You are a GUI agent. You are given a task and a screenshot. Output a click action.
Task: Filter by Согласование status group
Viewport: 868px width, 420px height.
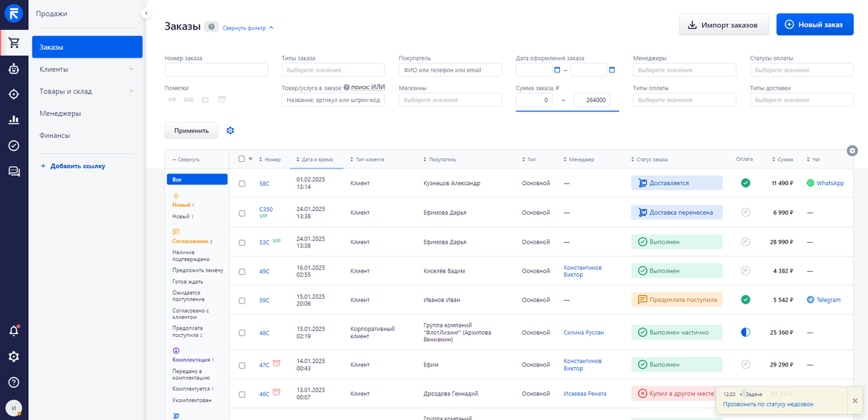[192, 241]
